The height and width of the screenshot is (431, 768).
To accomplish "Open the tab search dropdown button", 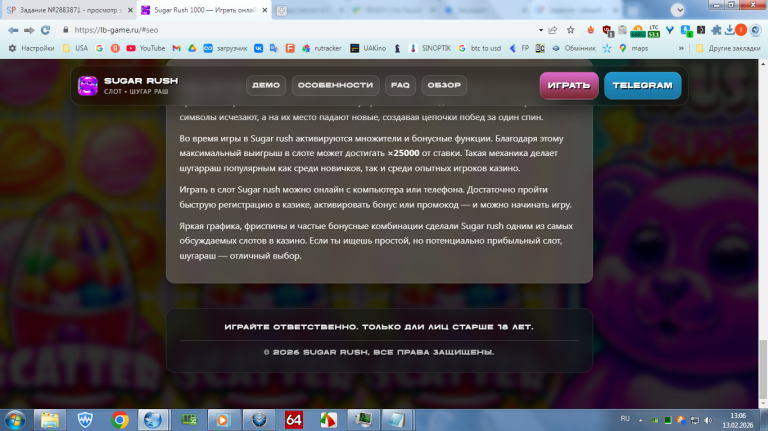I will [678, 10].
